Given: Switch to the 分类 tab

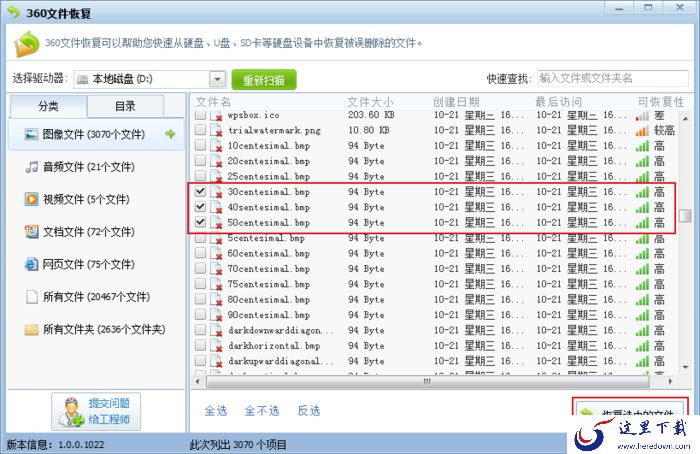Looking at the screenshot, I should 48,106.
